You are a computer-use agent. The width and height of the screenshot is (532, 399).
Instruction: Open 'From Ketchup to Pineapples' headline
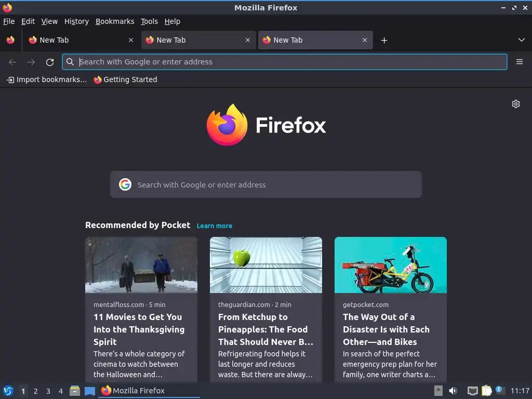(x=265, y=329)
